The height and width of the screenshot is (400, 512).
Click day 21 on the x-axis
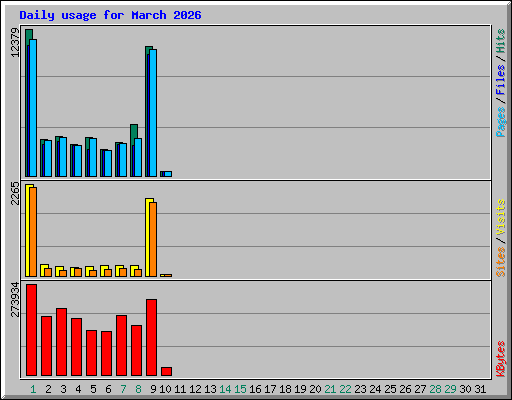330,389
